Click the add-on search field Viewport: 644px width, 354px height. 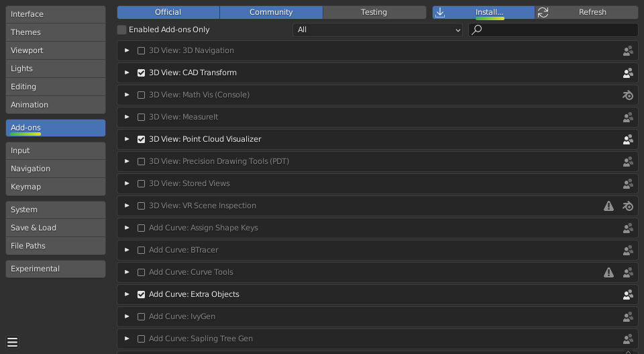click(553, 30)
